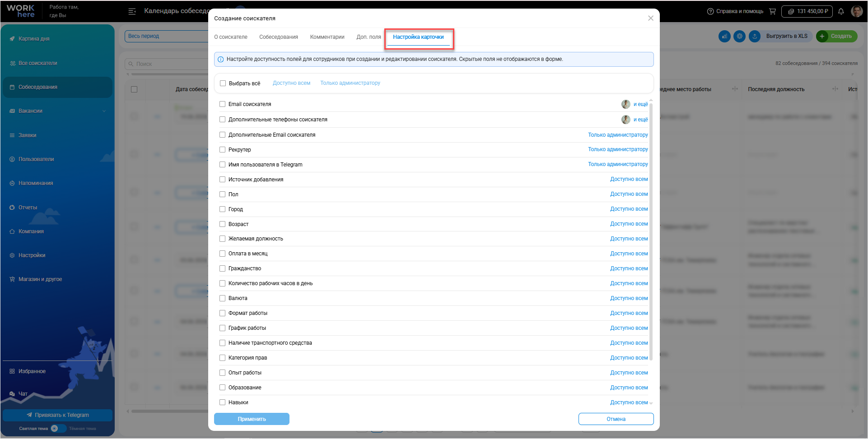
Task: Open the Весь период dropdown
Action: 166,36
